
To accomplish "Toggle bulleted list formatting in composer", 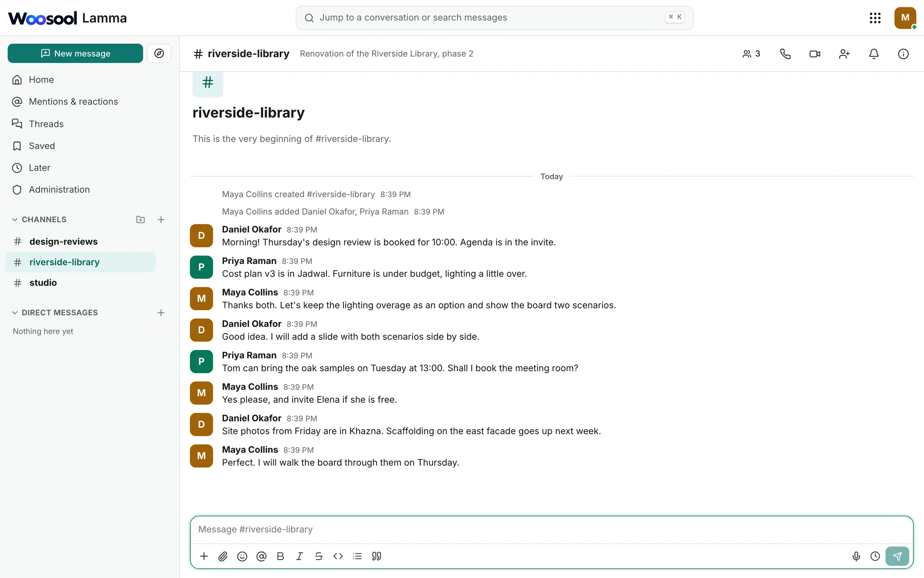I will click(x=357, y=556).
